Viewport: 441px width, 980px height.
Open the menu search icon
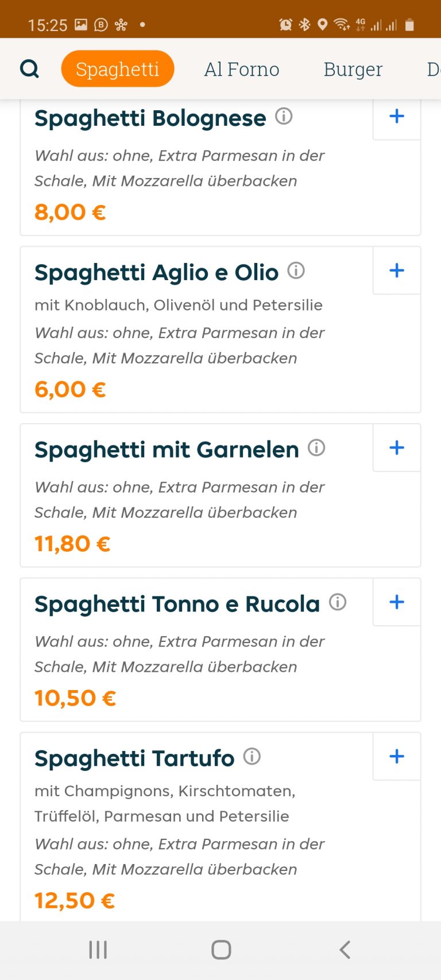pos(29,69)
